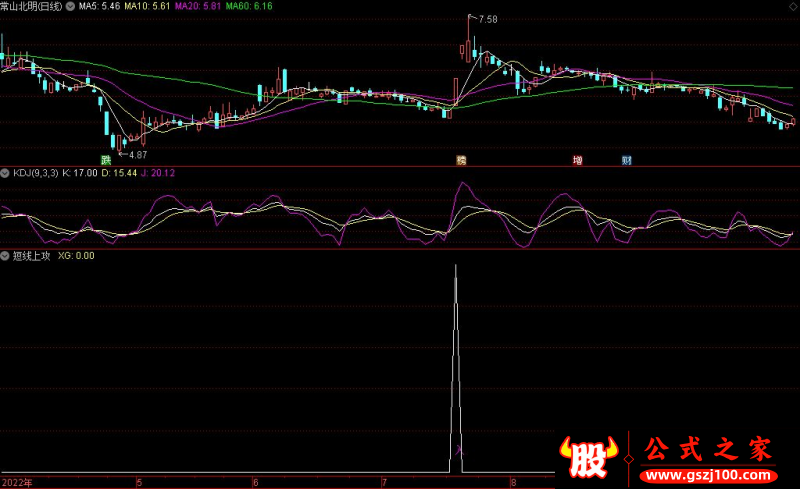Screen dimensions: 800x489
Task: Open the KDJ indicator dropdown arrow
Action: coord(6,173)
